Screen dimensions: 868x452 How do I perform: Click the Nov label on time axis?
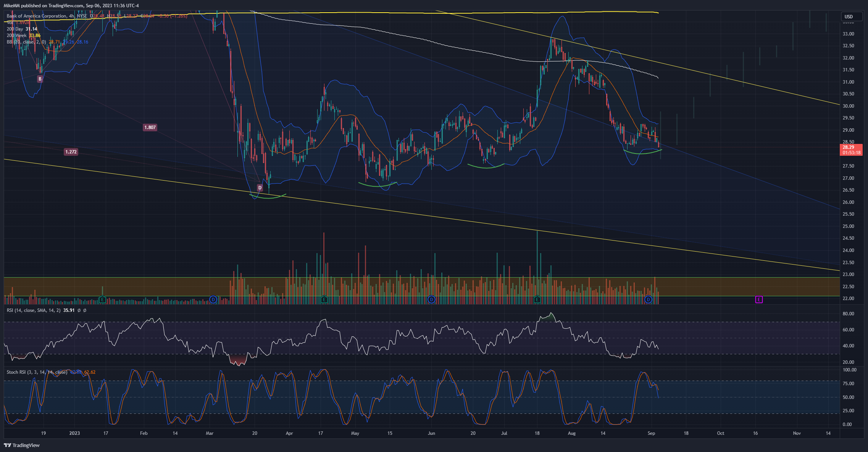pyautogui.click(x=797, y=433)
